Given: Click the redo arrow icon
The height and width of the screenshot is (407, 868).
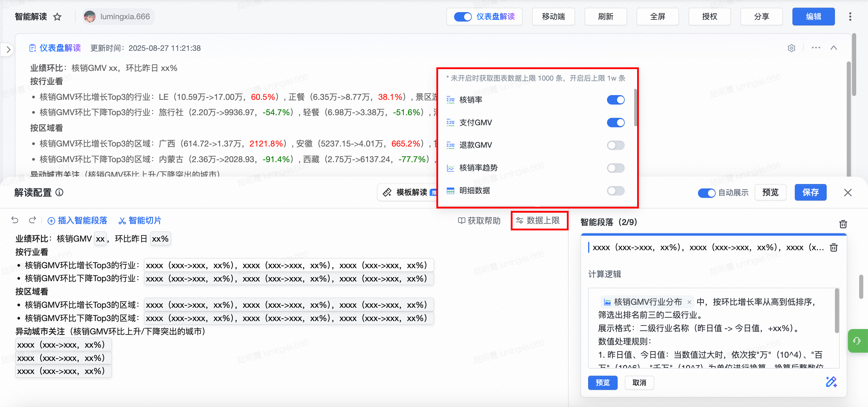Looking at the screenshot, I should click(32, 220).
